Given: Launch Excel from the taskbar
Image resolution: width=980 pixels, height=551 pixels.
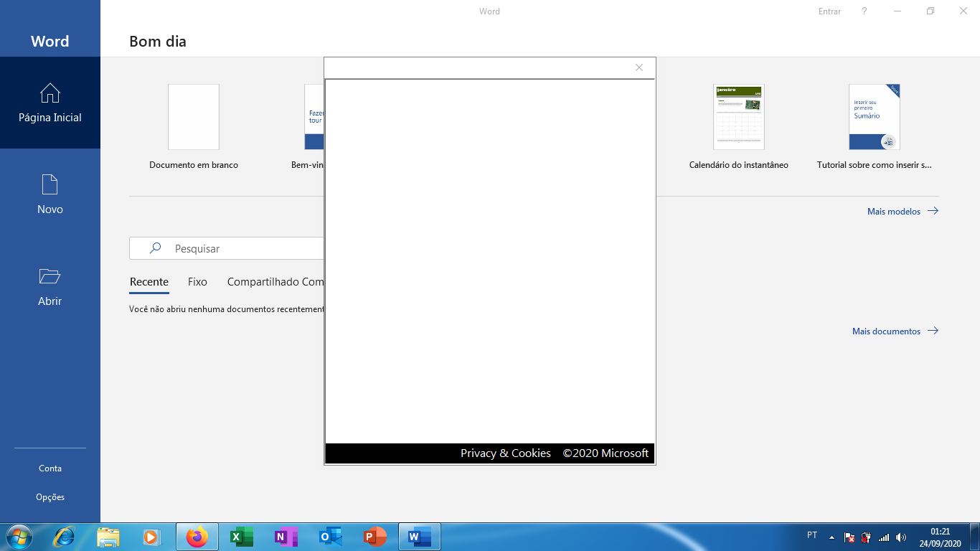Looking at the screenshot, I should [242, 537].
